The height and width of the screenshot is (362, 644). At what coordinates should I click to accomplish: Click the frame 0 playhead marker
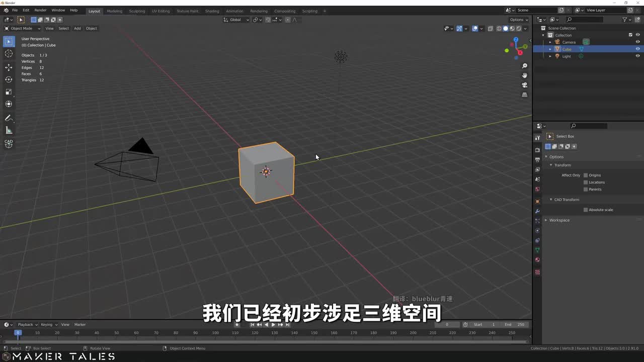18,332
